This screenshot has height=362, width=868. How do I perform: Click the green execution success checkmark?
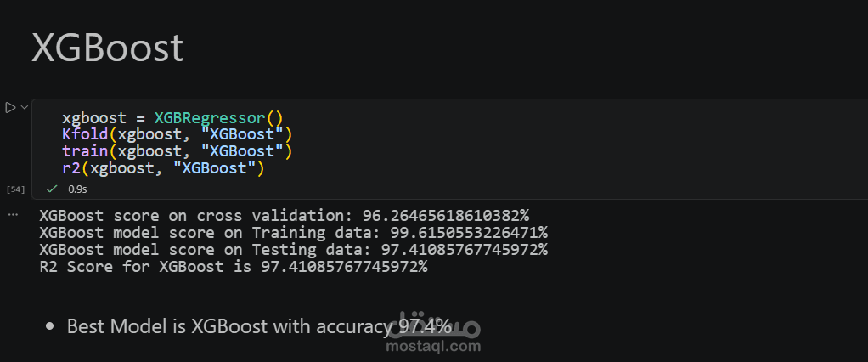[x=52, y=189]
